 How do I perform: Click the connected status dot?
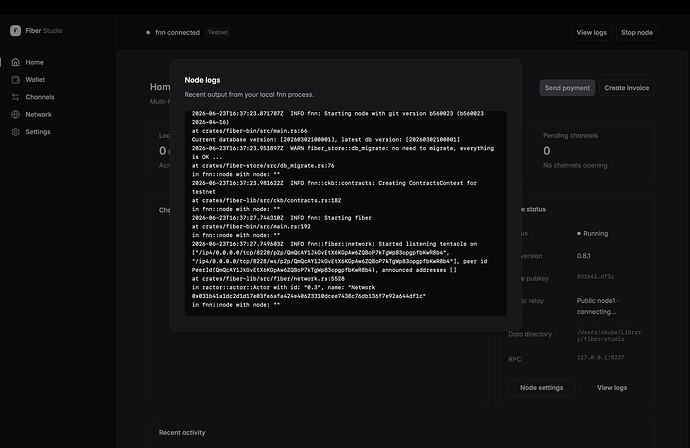148,32
